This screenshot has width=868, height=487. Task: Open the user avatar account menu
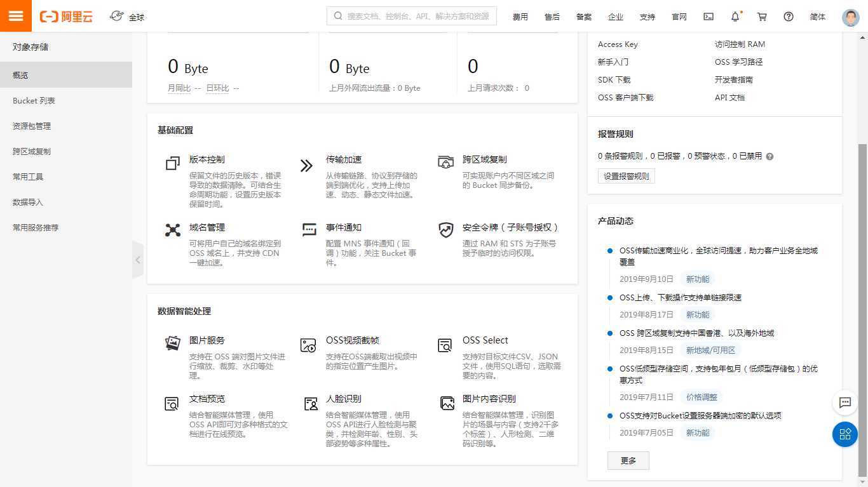(850, 17)
